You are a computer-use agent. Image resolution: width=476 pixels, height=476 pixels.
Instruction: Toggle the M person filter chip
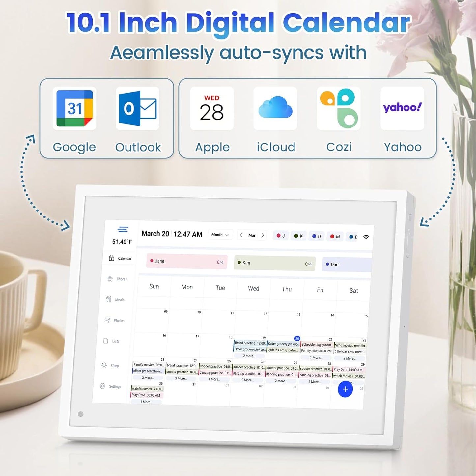[335, 237]
